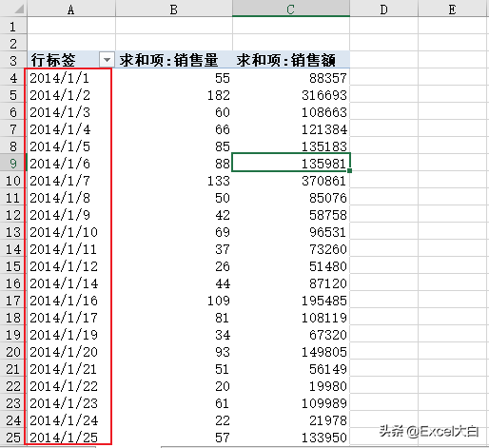The height and width of the screenshot is (448, 489).
Task: Click sales quantity cell 182
Action: (x=174, y=95)
